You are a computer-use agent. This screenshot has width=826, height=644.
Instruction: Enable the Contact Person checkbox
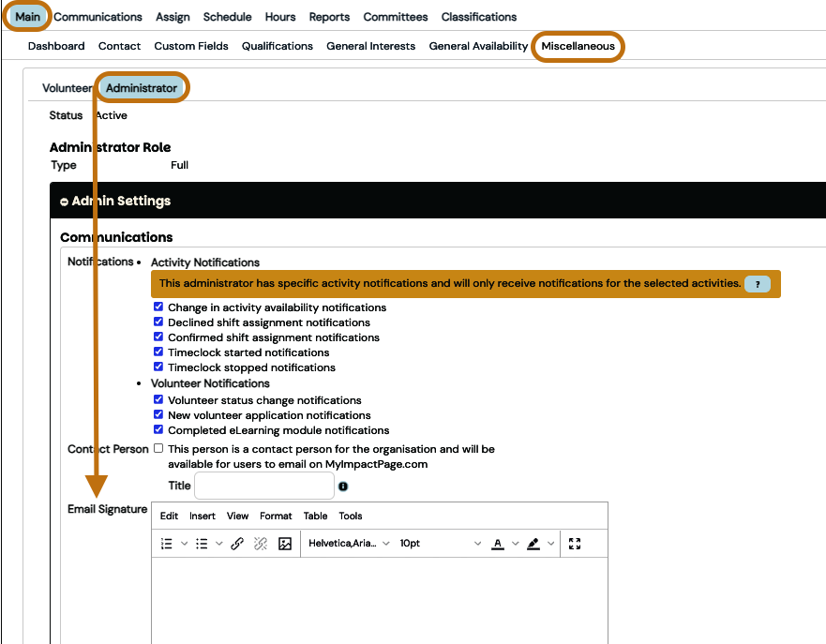[158, 449]
